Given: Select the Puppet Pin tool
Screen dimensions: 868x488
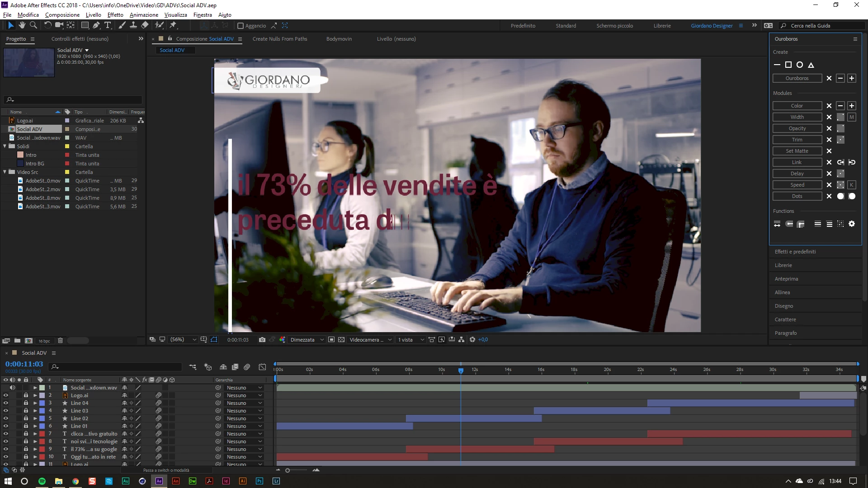Looking at the screenshot, I should click(x=173, y=25).
